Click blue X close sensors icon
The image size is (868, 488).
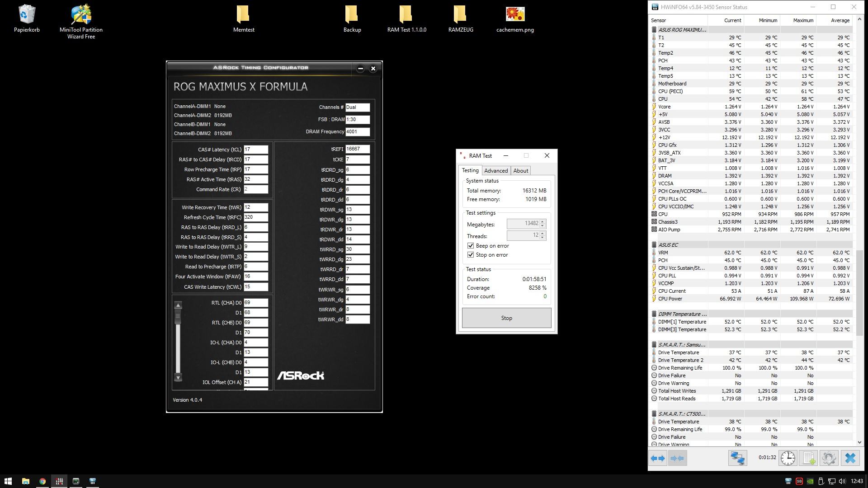tap(850, 458)
